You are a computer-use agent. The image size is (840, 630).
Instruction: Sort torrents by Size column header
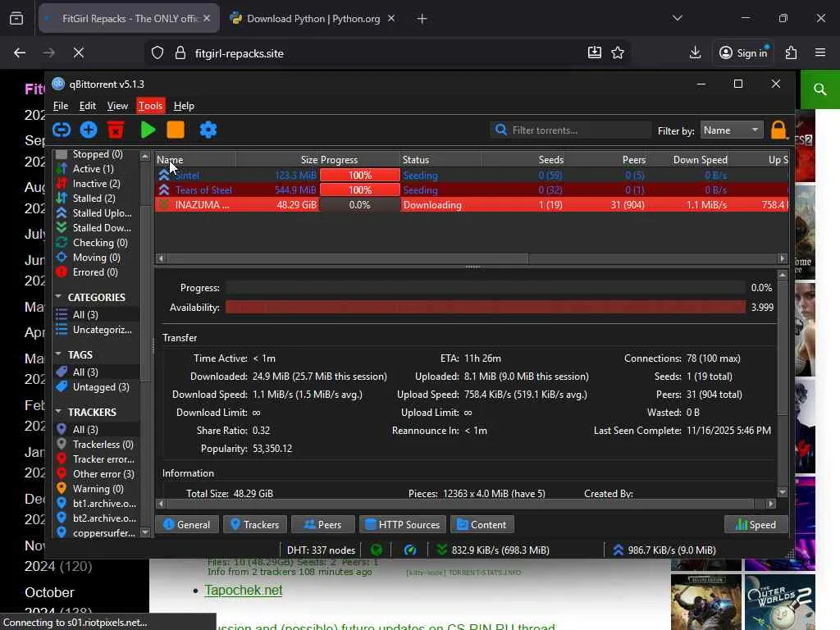click(x=277, y=160)
